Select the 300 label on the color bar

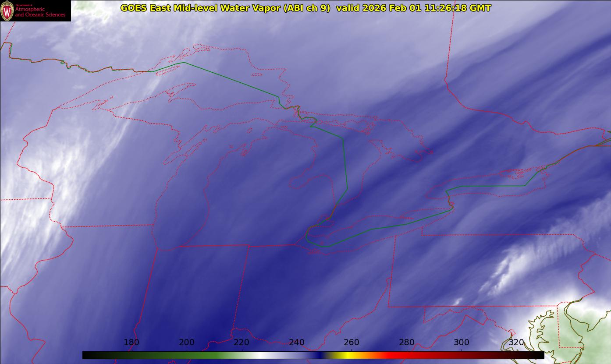click(x=462, y=343)
